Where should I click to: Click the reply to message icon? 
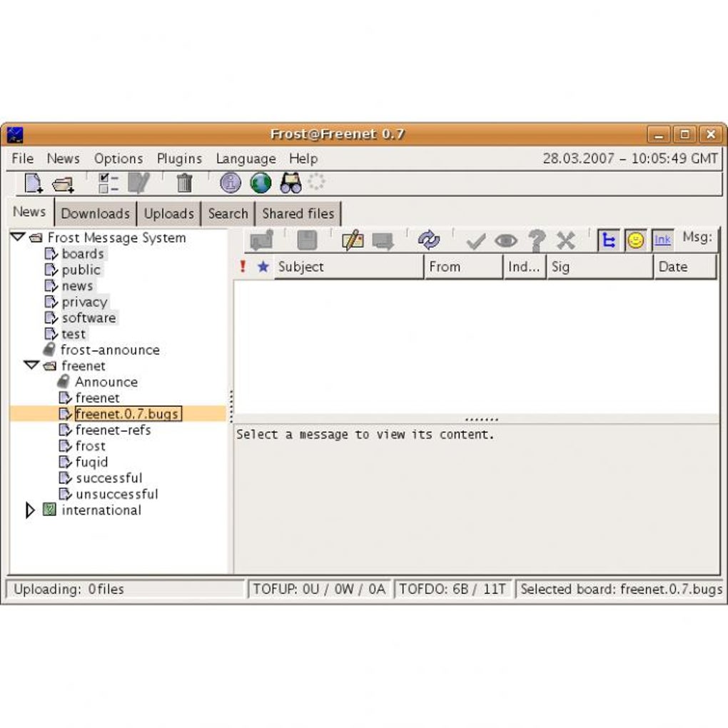click(383, 241)
